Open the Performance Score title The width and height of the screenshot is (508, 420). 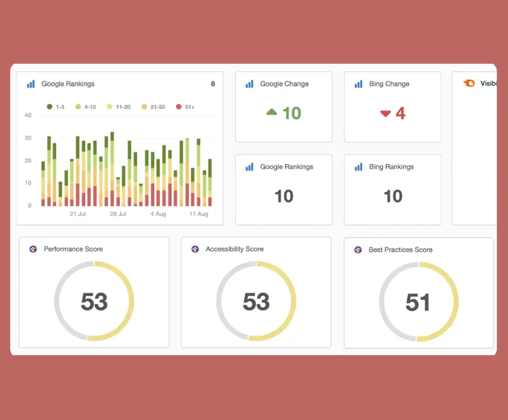click(x=73, y=249)
